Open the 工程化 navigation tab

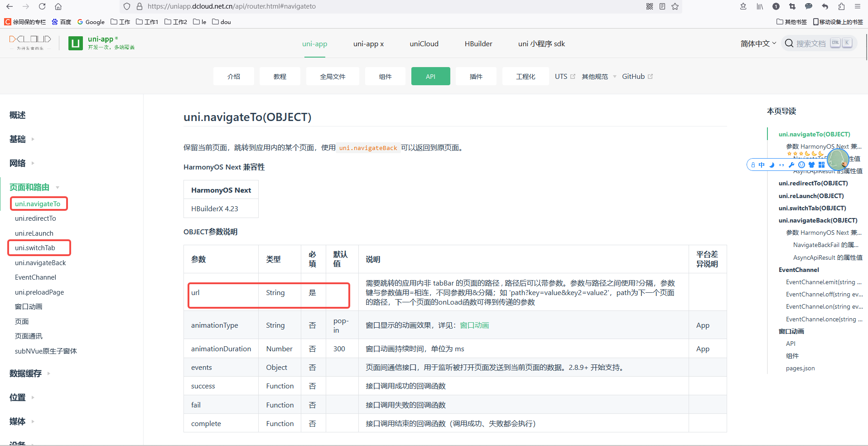tap(526, 76)
